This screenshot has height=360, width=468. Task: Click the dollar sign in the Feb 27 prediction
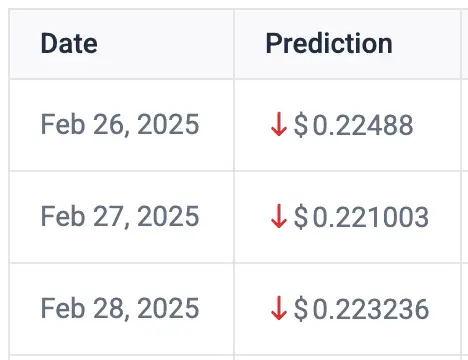301,217
